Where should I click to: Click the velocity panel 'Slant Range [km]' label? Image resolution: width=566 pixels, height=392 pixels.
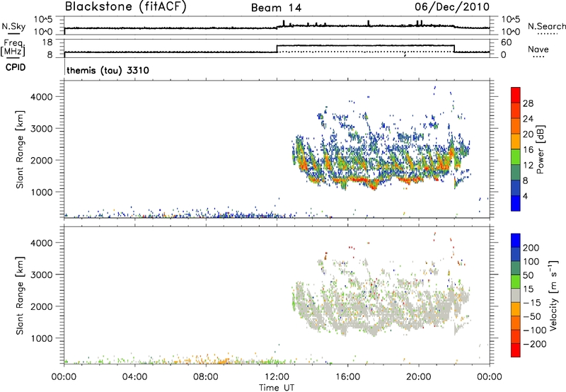pyautogui.click(x=20, y=296)
